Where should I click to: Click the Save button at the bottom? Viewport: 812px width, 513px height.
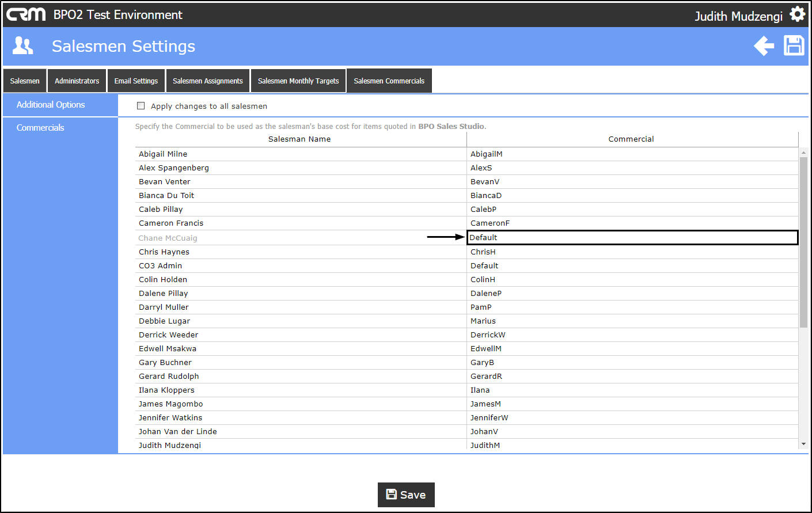(406, 495)
